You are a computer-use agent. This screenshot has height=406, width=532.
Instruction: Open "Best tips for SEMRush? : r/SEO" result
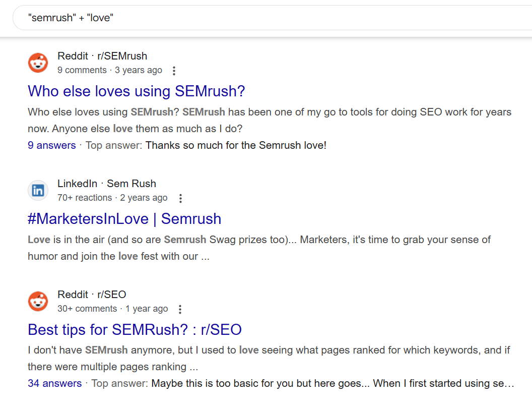point(135,329)
